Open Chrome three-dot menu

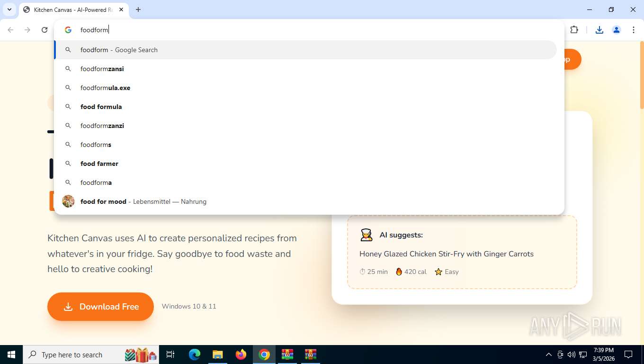coord(634,30)
